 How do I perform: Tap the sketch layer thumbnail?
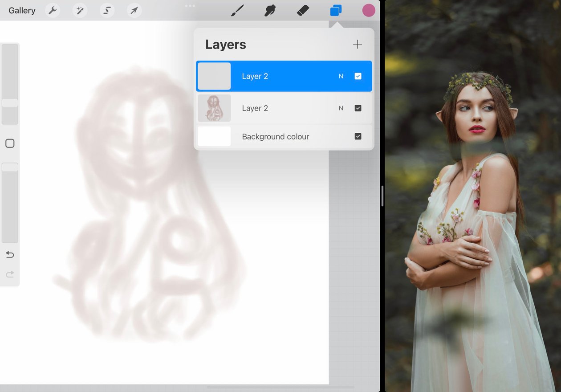pyautogui.click(x=214, y=108)
